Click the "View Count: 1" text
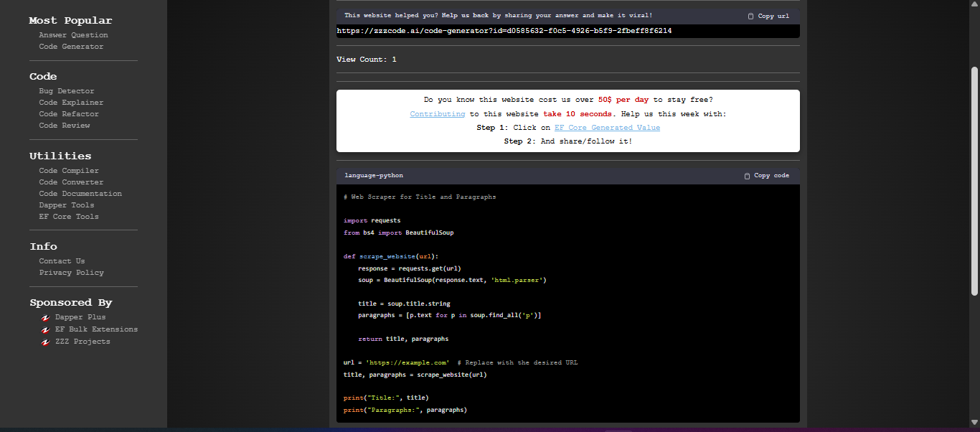980x432 pixels. click(x=367, y=60)
